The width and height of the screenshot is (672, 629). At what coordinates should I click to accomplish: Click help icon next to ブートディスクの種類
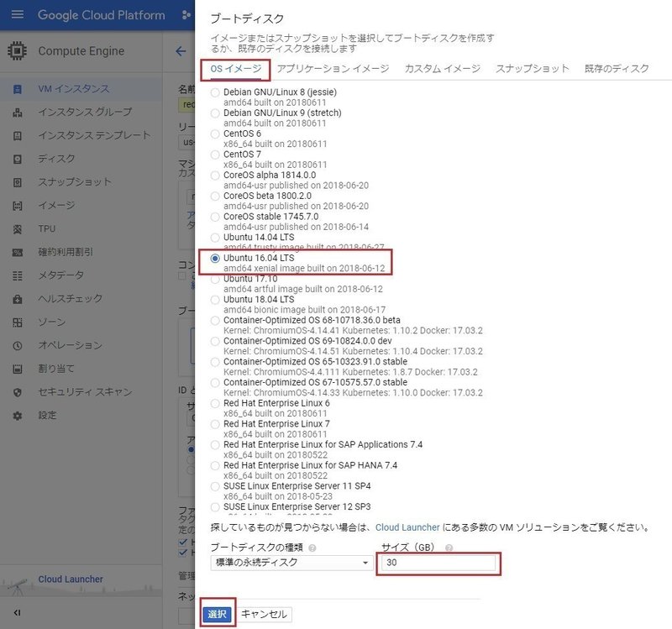click(312, 548)
